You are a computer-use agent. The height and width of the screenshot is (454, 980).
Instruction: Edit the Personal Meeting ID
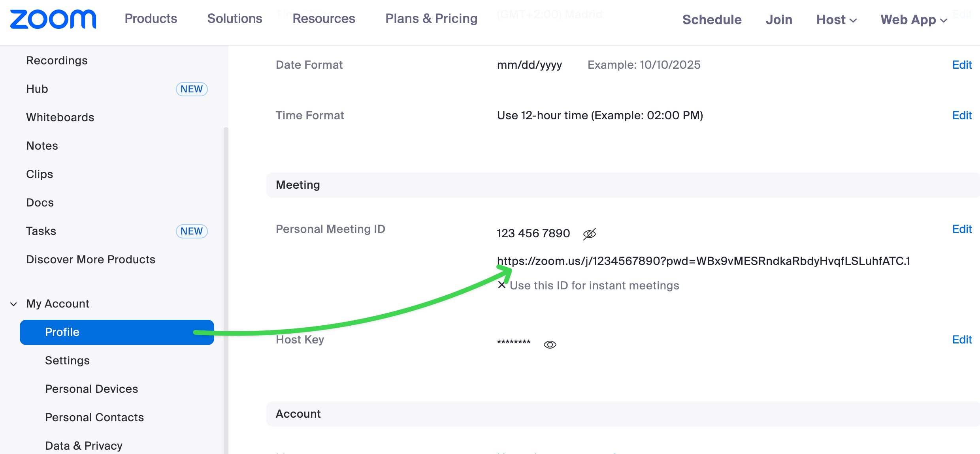coord(962,229)
